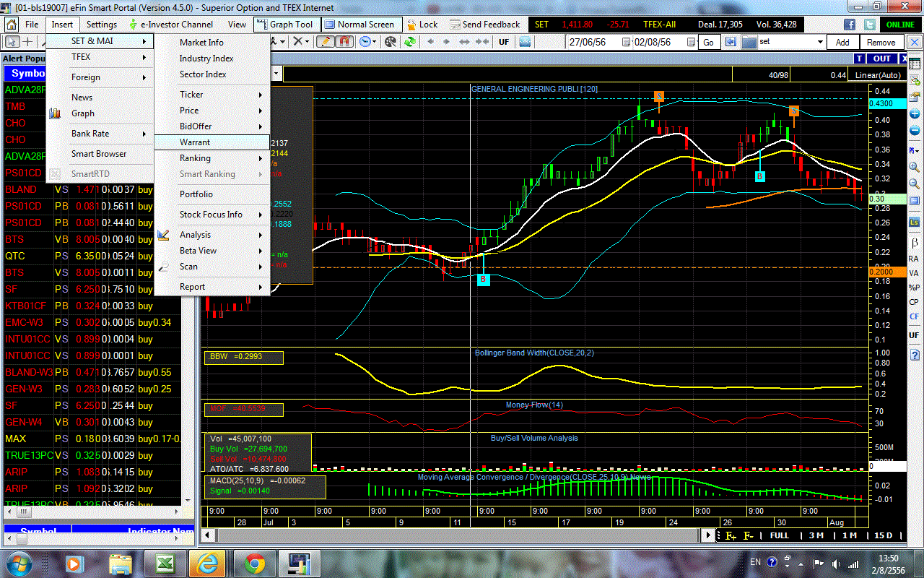Click the zoom out magnifier on right sidebar
924x578 pixels.
tap(914, 184)
